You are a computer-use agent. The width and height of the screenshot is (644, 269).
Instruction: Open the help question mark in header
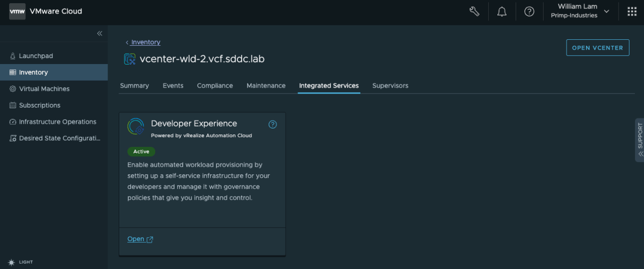[x=530, y=11]
